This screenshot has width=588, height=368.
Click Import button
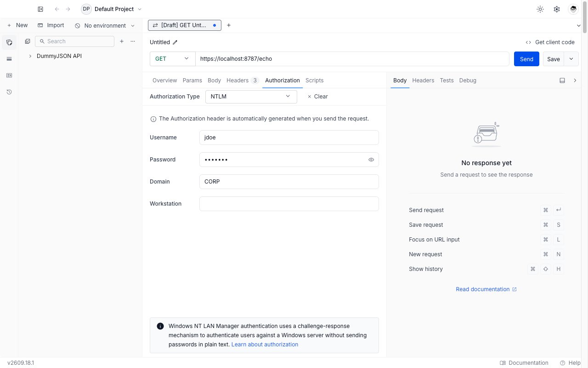[x=51, y=25]
